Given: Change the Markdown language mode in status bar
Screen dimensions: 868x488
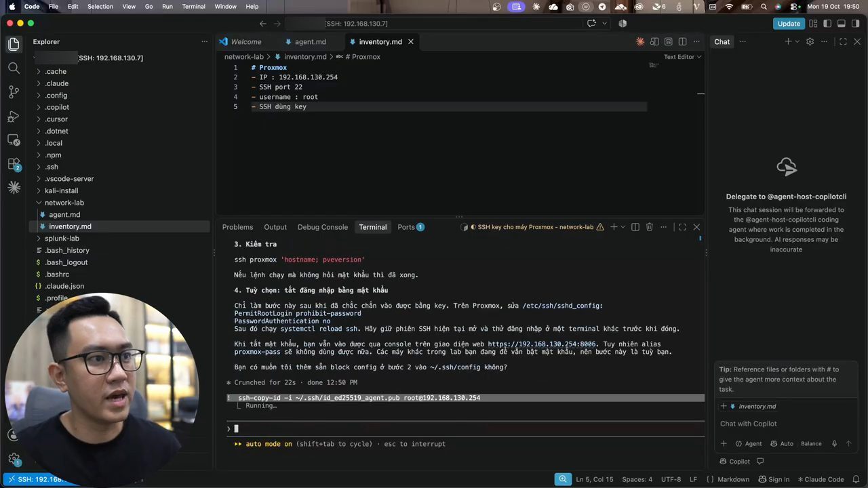Looking at the screenshot, I should tap(733, 479).
